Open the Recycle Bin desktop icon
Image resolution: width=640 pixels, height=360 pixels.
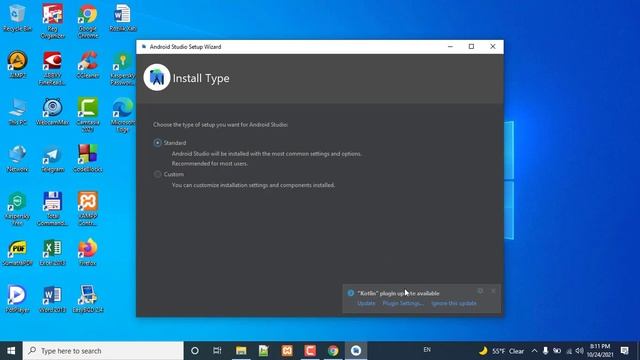(17, 18)
